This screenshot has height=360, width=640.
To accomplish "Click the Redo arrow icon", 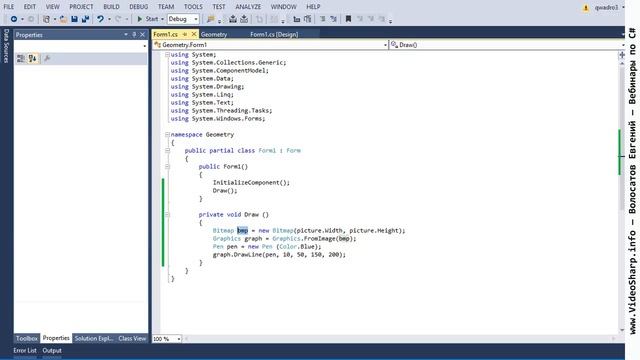I will [x=118, y=19].
